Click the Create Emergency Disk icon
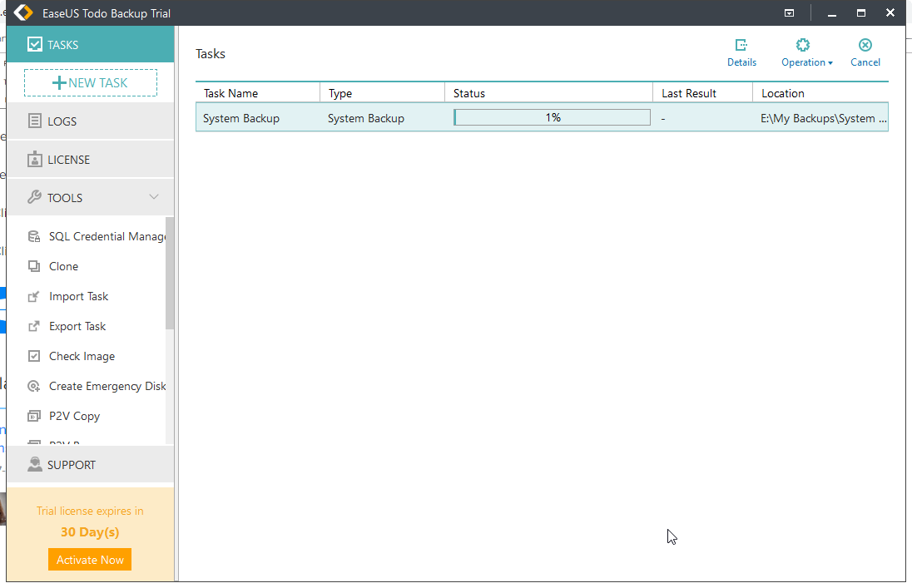912x588 pixels. click(x=34, y=386)
